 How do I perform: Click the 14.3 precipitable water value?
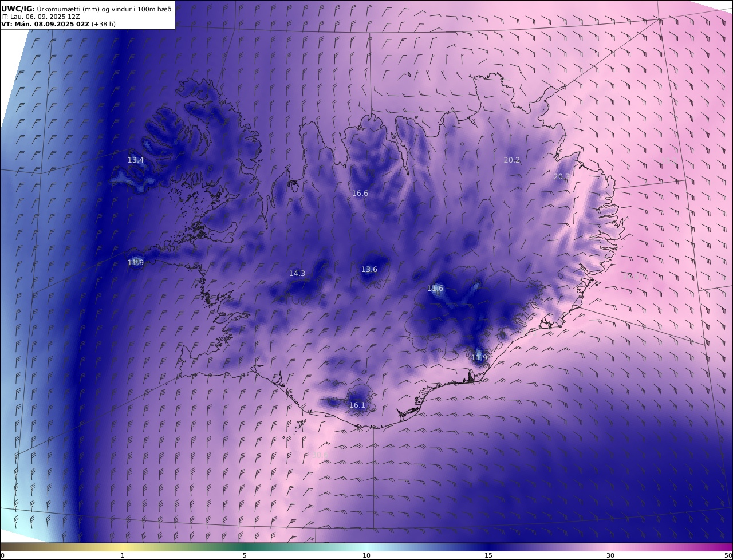pos(297,274)
